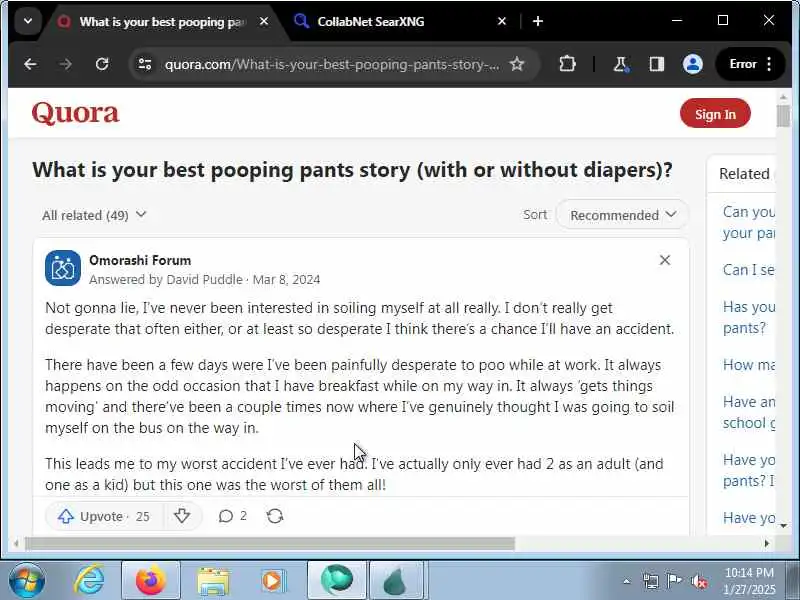Dismiss the Omorashi Forum answer
This screenshot has width=800, height=600.
pos(665,260)
